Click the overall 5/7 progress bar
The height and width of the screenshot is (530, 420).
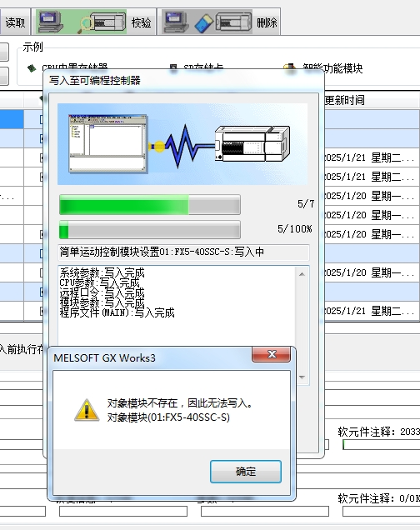150,204
